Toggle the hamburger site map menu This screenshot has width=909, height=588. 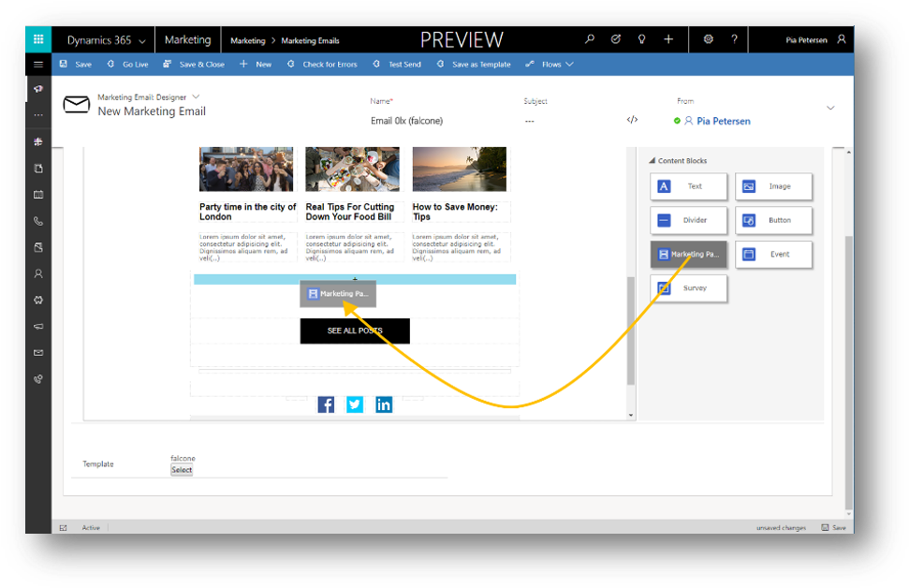tap(38, 65)
